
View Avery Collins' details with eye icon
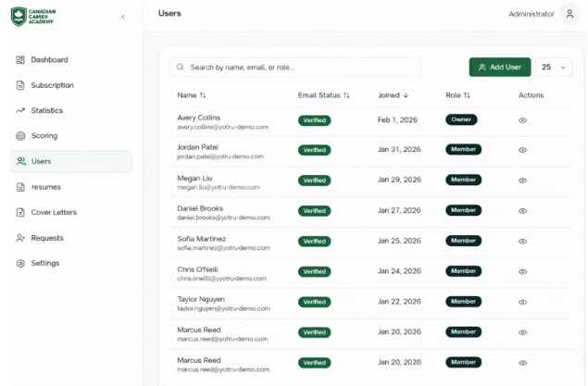(522, 120)
